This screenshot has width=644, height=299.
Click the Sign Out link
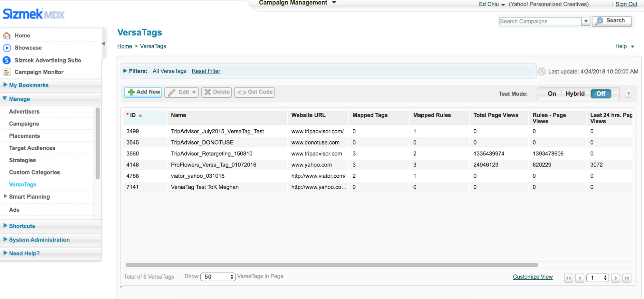click(x=626, y=4)
